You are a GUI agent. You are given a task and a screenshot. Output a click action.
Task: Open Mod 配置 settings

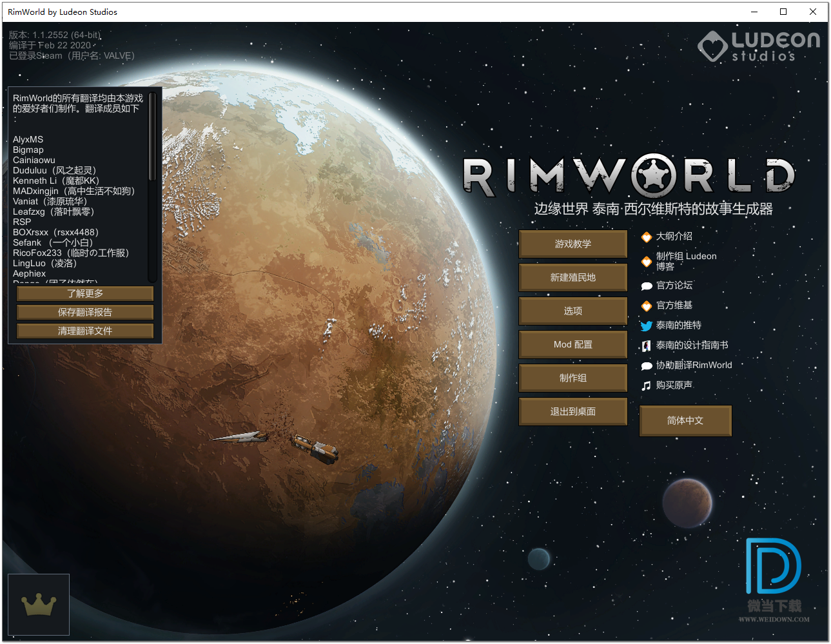tap(572, 344)
